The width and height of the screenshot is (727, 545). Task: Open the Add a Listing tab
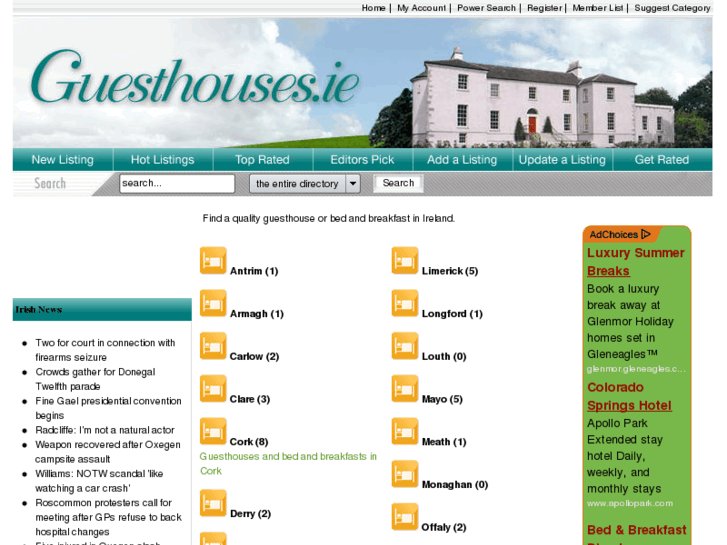pos(462,160)
